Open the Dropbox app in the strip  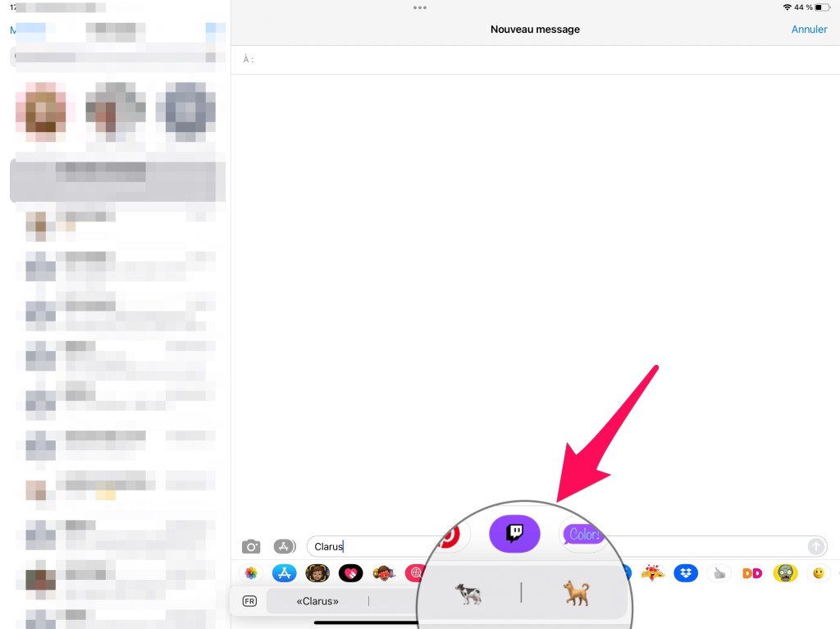click(x=686, y=573)
